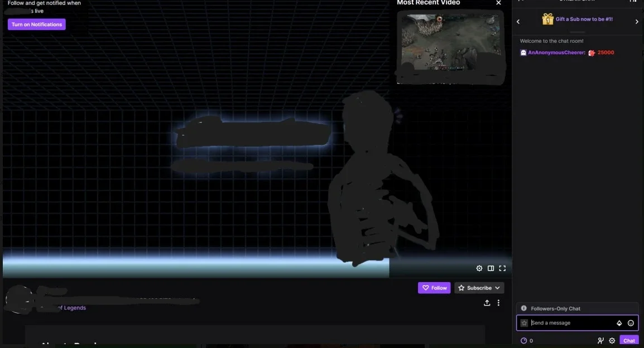This screenshot has width=644, height=348.
Task: Follow the channel
Action: [x=434, y=288]
